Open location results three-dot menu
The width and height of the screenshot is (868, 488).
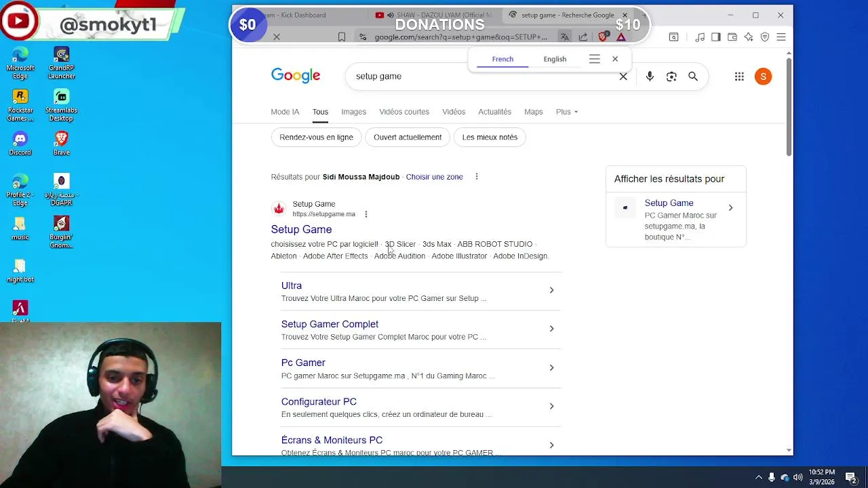pyautogui.click(x=477, y=177)
